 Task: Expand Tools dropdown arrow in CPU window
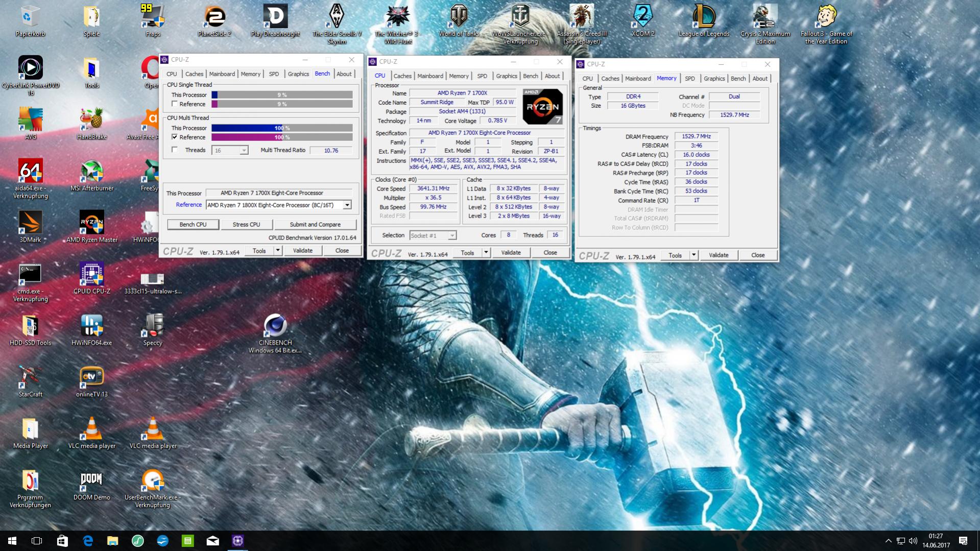tap(486, 252)
